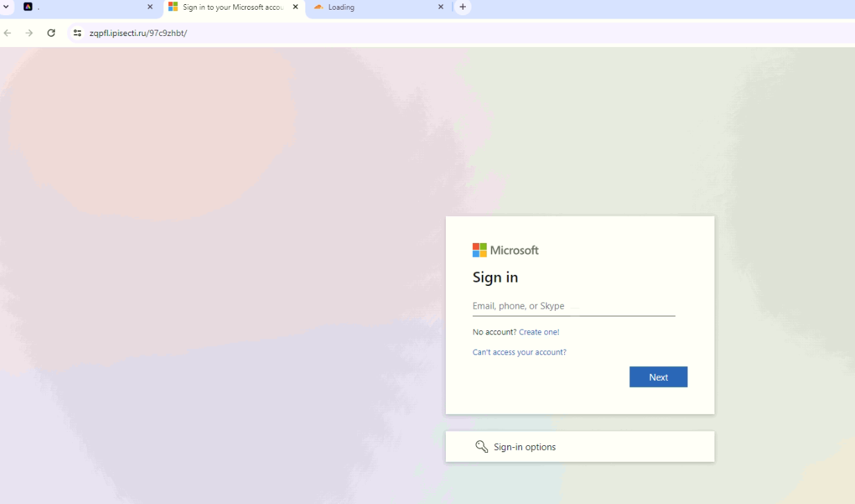Close the first browser tab
Image resolution: width=855 pixels, height=504 pixels.
point(150,7)
